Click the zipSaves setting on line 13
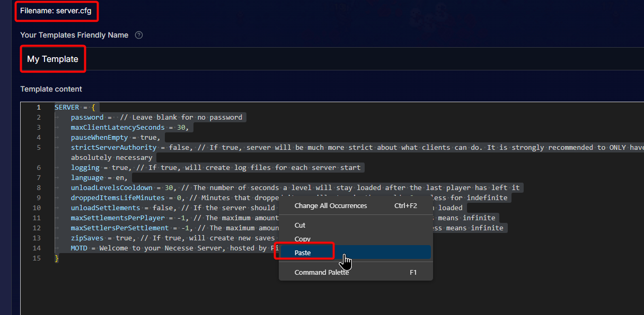This screenshot has height=315, width=644. click(87, 238)
